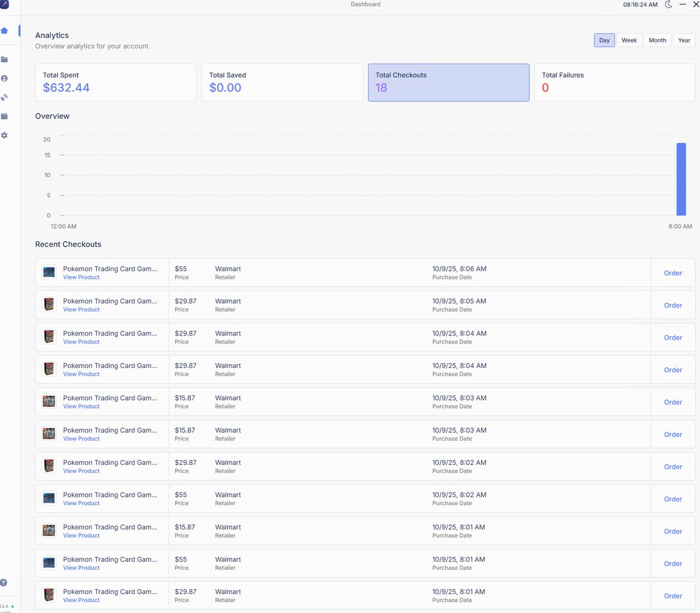Open View Product for $29.87 8:01 AM row
Image resolution: width=700 pixels, height=613 pixels.
click(x=81, y=600)
